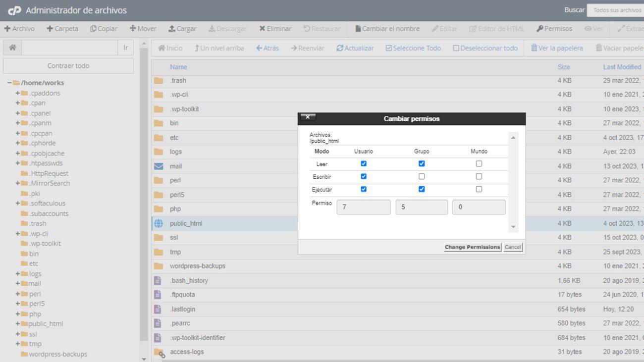Enable Escribir permission for Grupo
Image resolution: width=644 pixels, height=362 pixels.
tap(422, 176)
